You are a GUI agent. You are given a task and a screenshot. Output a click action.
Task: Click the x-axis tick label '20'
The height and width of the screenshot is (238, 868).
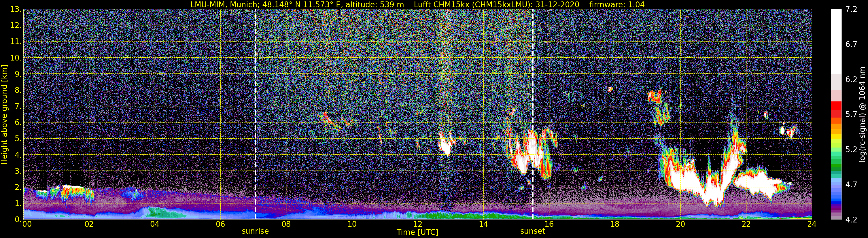680,224
